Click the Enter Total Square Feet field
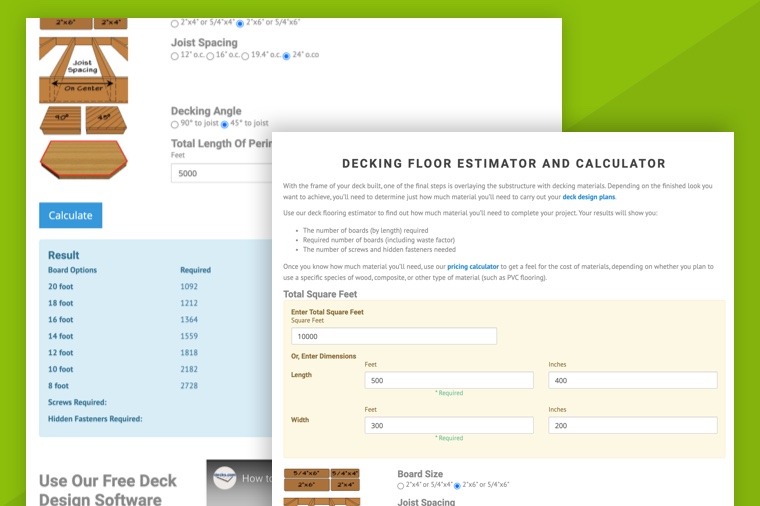Image resolution: width=760 pixels, height=506 pixels. [394, 336]
